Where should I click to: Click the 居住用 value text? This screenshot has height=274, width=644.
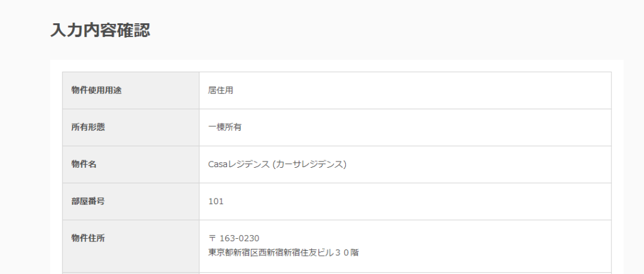[221, 90]
